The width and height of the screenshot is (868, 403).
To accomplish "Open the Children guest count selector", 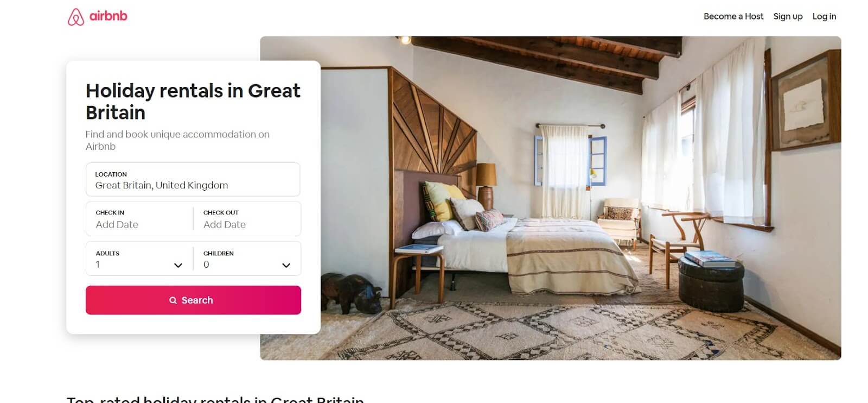I will point(247,259).
